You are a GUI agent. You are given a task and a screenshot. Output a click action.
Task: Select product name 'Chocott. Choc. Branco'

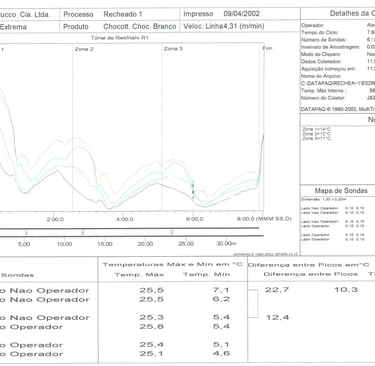point(140,27)
